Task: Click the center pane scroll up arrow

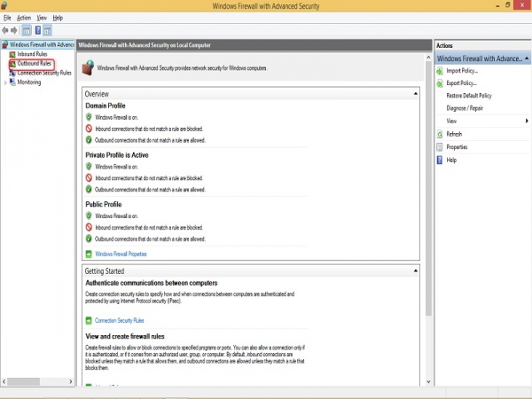Action: [428, 58]
